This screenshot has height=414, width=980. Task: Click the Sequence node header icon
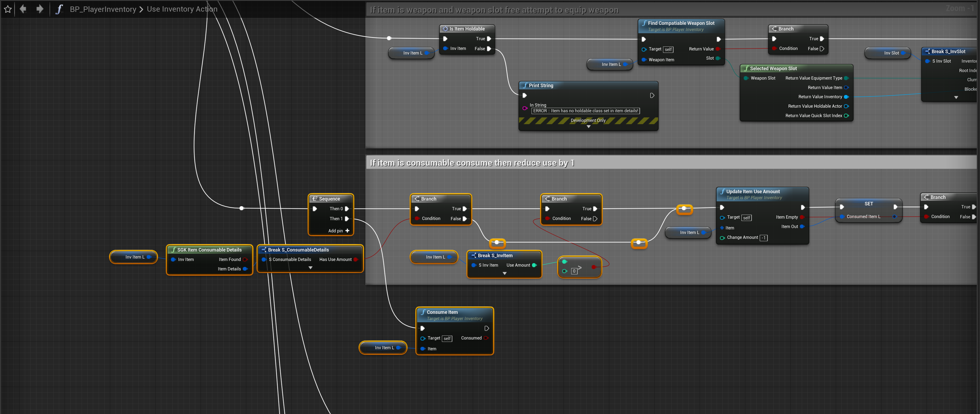315,199
